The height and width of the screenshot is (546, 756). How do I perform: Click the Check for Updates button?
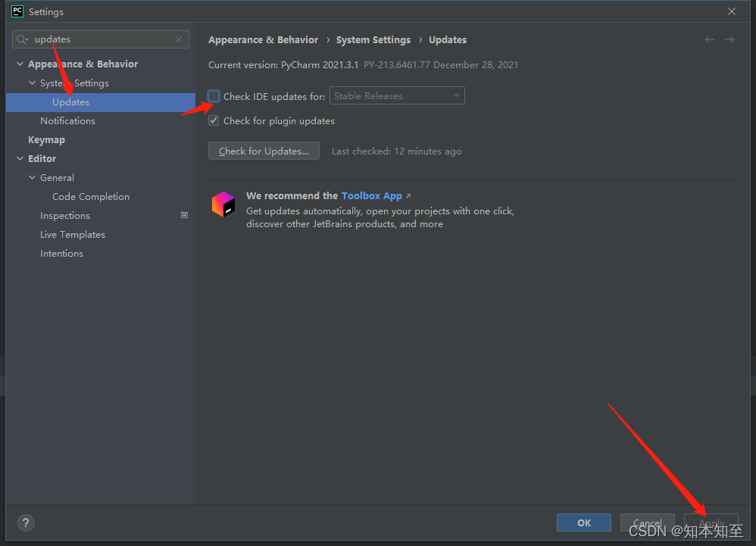point(264,151)
